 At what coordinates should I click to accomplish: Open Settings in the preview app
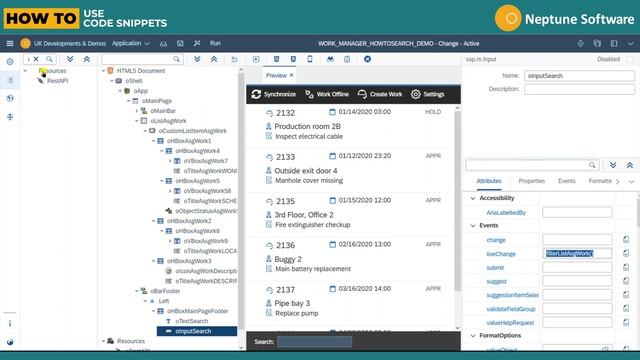tap(427, 94)
